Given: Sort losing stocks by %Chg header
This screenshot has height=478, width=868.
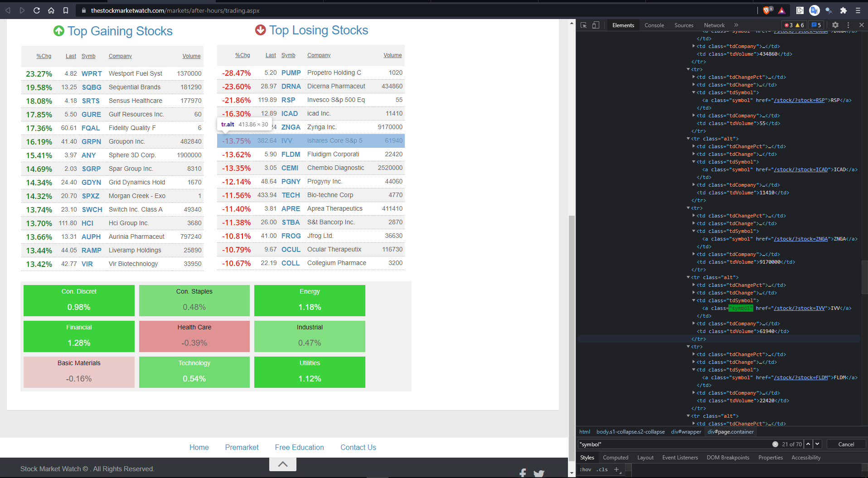Looking at the screenshot, I should tap(242, 55).
